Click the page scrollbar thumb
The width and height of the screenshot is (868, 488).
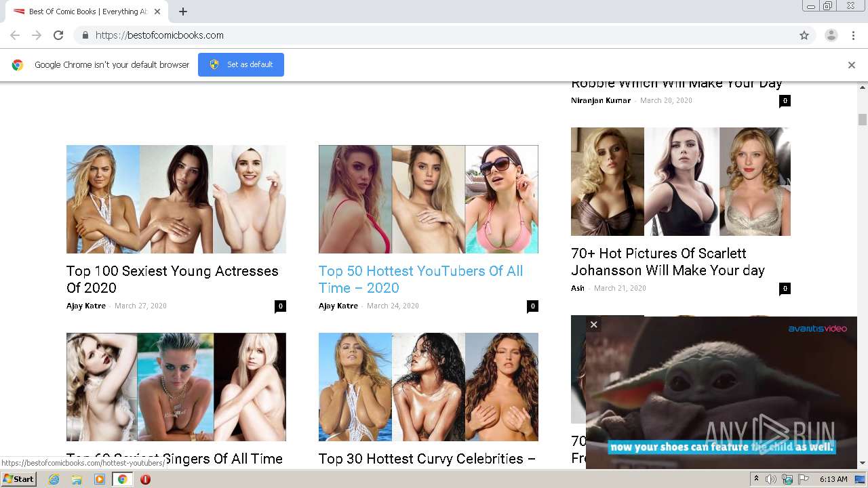[863, 119]
